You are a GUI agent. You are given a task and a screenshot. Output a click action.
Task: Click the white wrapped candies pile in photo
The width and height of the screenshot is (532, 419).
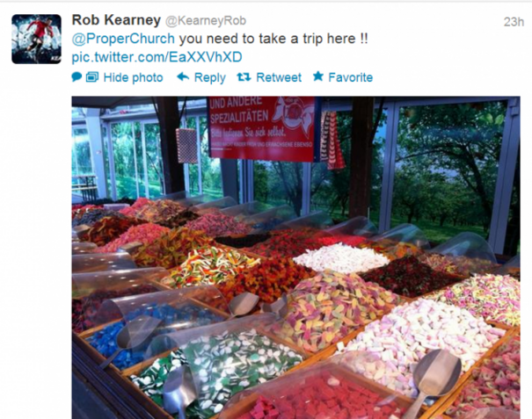tap(341, 258)
